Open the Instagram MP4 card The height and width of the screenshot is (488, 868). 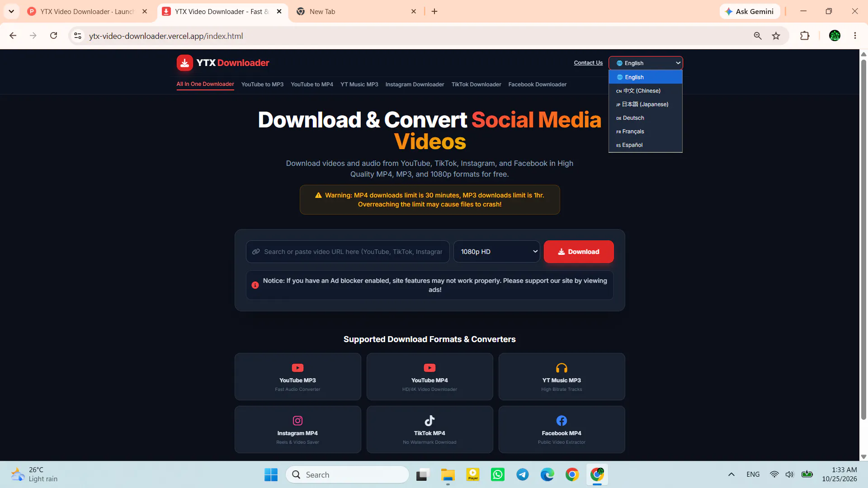pyautogui.click(x=297, y=429)
